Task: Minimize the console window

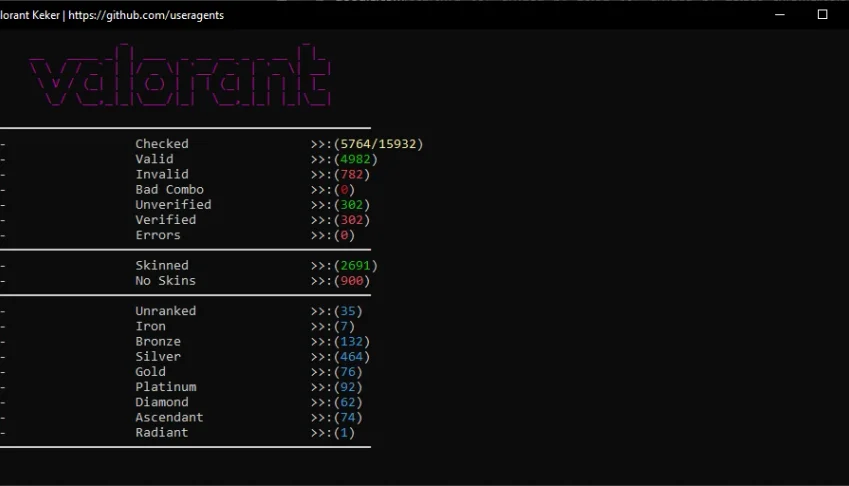Action: (x=780, y=15)
